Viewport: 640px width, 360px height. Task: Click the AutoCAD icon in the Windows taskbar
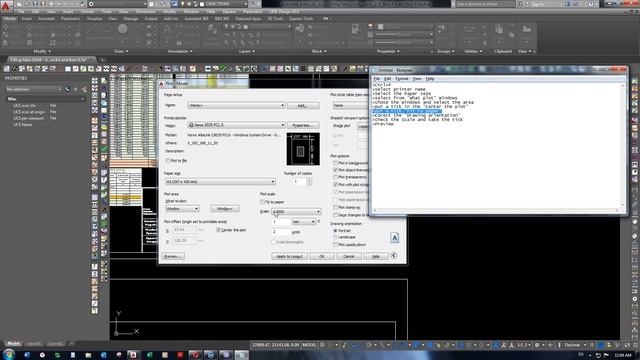(x=133, y=355)
